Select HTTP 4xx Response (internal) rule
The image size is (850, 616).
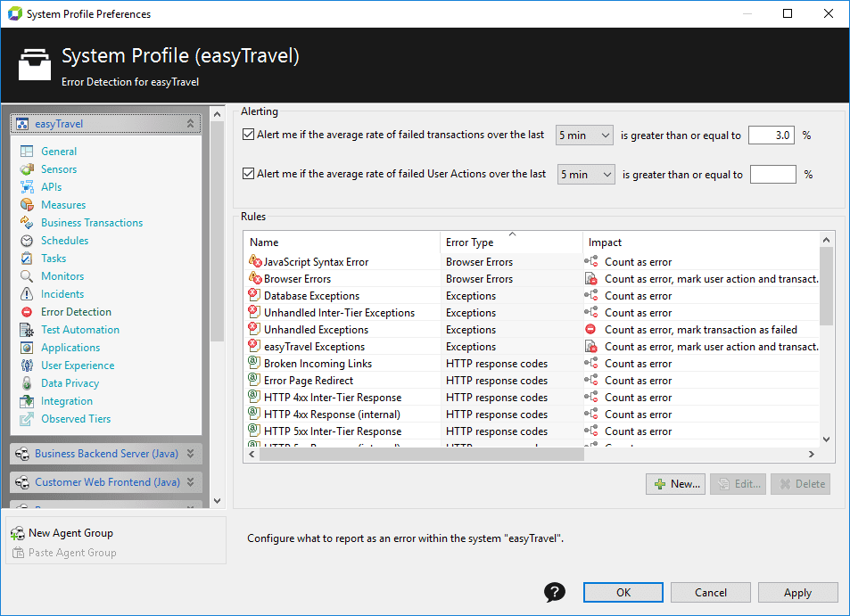coord(532,414)
